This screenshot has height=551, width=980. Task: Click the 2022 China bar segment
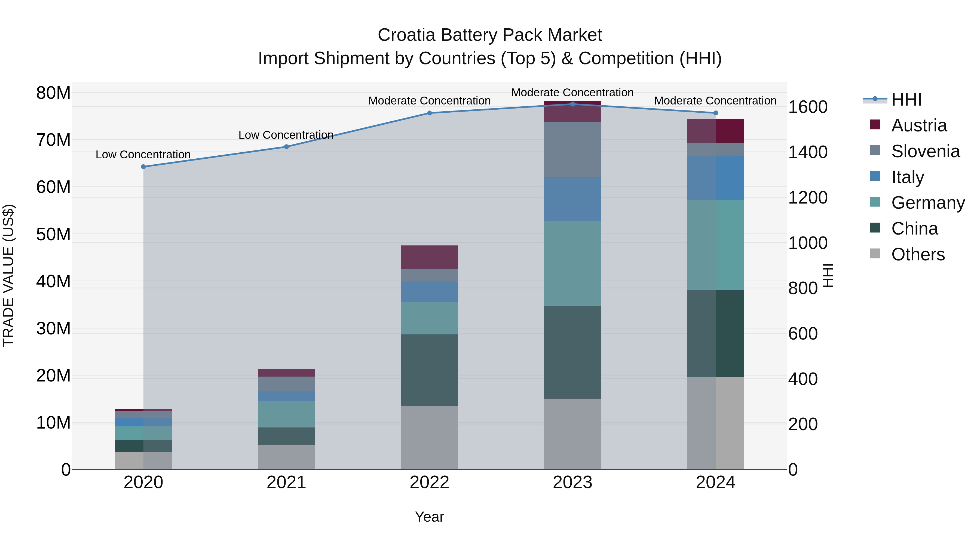point(430,370)
